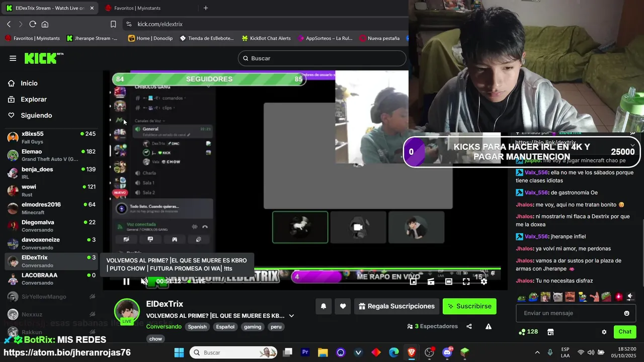644x362 pixels.
Task: Open Elemao channel in sidebar
Action: coord(51,155)
